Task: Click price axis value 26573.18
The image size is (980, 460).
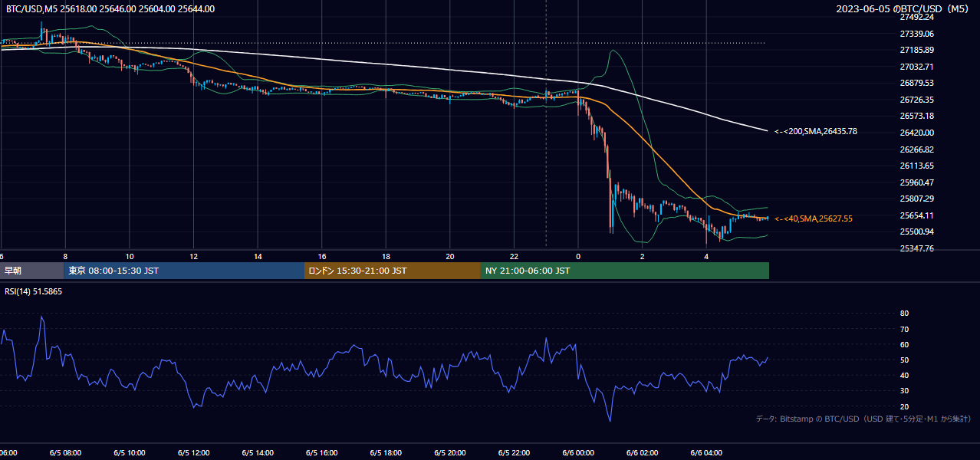Action: click(x=917, y=116)
